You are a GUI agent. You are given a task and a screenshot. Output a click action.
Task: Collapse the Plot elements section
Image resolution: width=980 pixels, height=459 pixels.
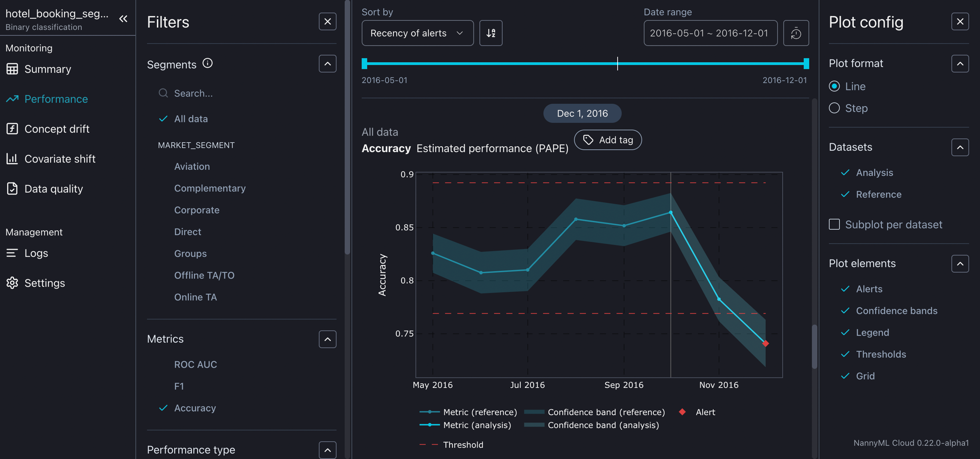click(960, 264)
